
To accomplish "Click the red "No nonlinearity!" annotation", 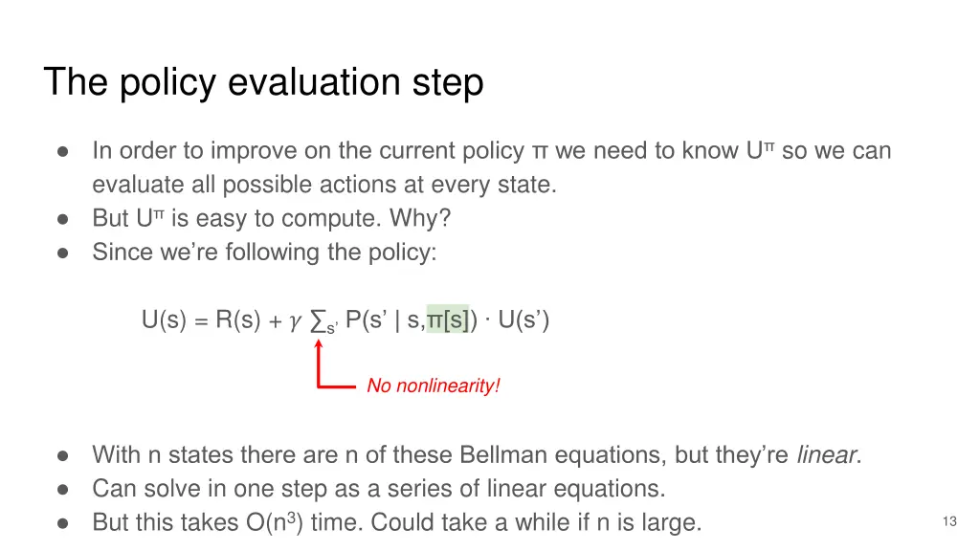I will [x=433, y=386].
